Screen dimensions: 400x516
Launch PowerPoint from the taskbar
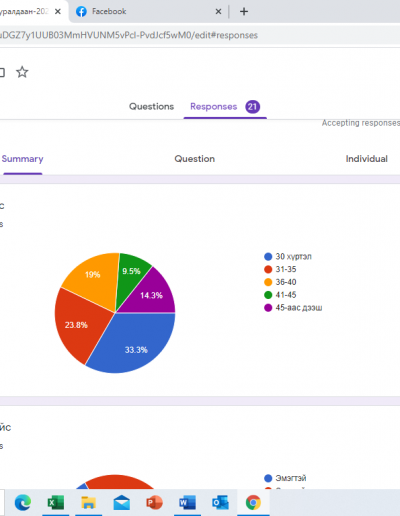point(154,502)
